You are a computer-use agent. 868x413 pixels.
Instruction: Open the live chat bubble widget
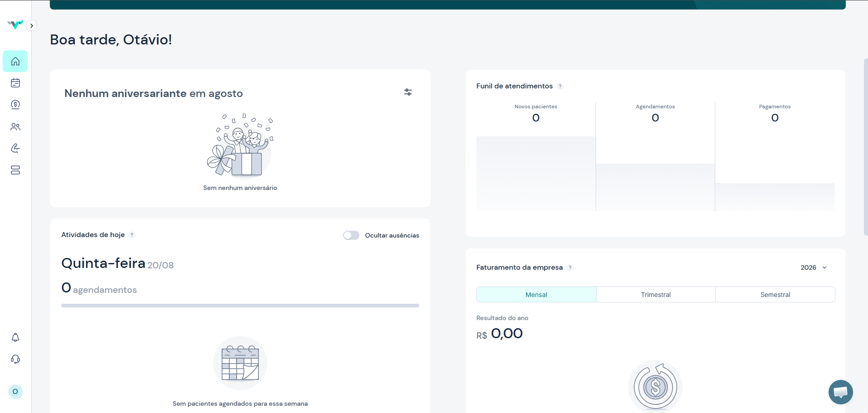coord(841,392)
